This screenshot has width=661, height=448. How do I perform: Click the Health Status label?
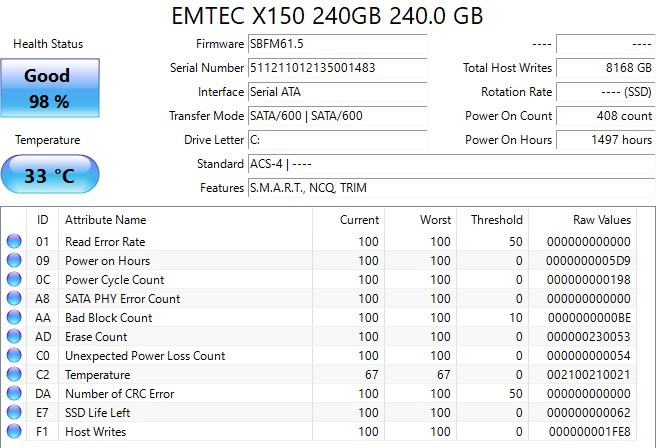coord(48,44)
